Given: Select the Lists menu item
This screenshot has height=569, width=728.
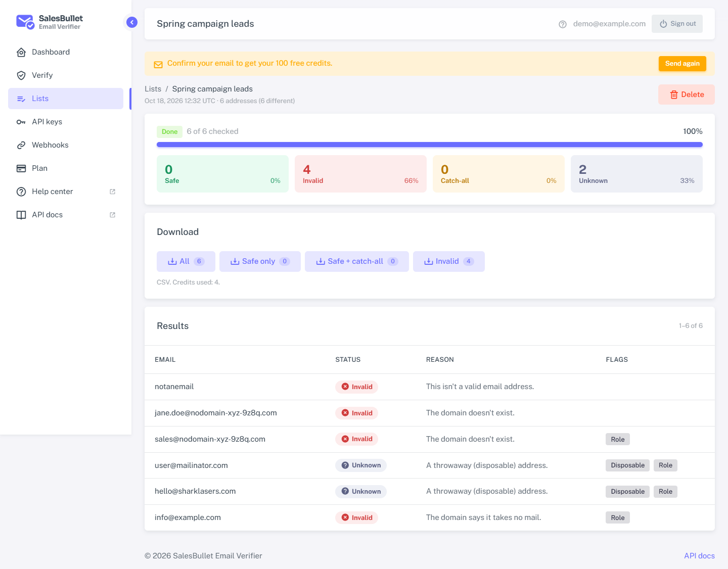Looking at the screenshot, I should pyautogui.click(x=66, y=99).
